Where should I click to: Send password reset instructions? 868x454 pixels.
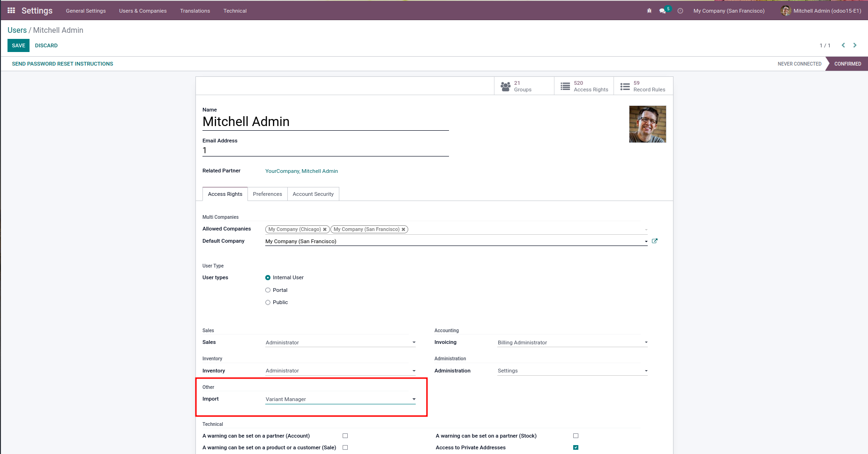click(x=62, y=64)
